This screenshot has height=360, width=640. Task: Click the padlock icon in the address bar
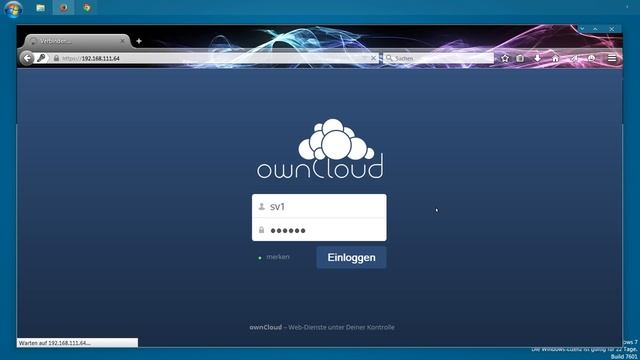click(56, 58)
